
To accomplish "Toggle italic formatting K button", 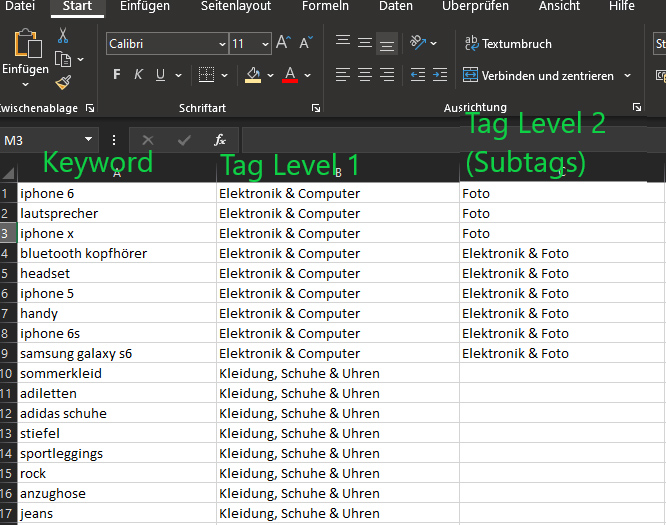I will [138, 75].
